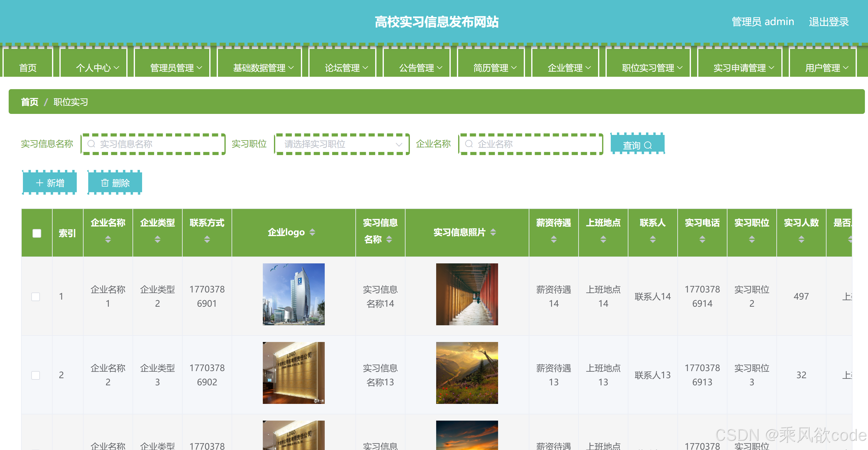Image resolution: width=868 pixels, height=450 pixels.
Task: Open the 请选择实习职位 dropdown
Action: pyautogui.click(x=342, y=144)
